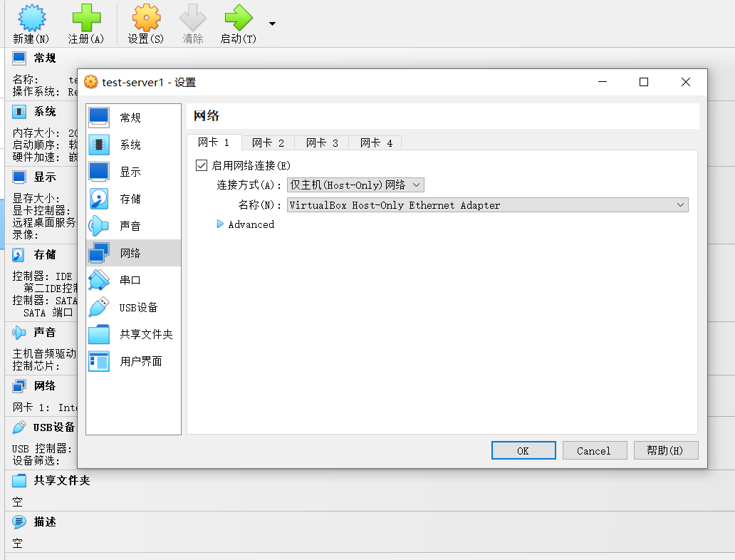The image size is (735, 560).
Task: Maximize the test-server1 settings dialog
Action: [x=644, y=82]
